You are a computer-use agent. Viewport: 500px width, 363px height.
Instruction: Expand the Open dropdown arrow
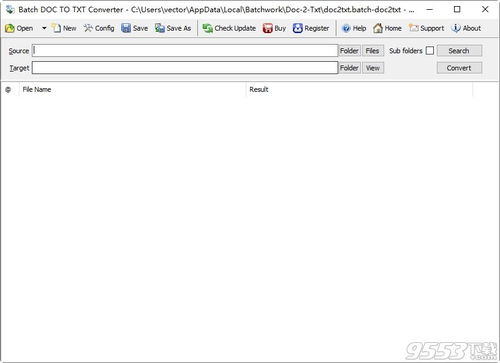pyautogui.click(x=44, y=28)
